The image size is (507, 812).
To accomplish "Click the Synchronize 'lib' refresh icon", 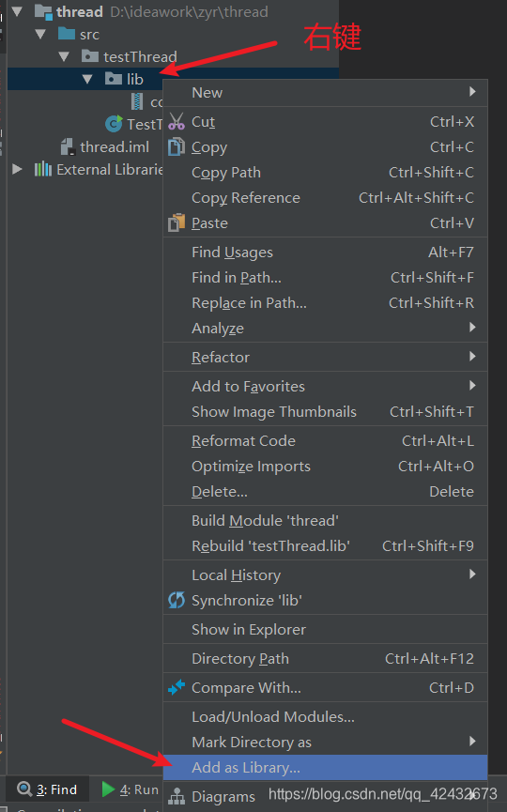I will 177,600.
